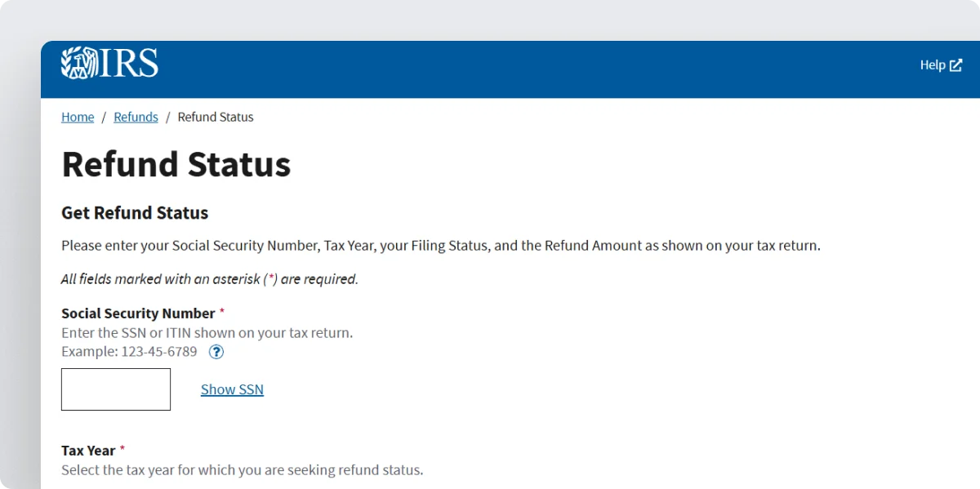Click inside the Social Security Number field
980x489 pixels.
click(x=115, y=389)
